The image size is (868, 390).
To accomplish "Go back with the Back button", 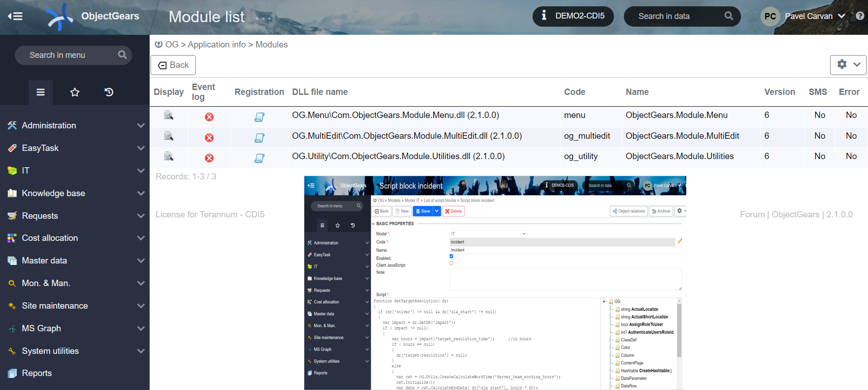I will tap(173, 65).
